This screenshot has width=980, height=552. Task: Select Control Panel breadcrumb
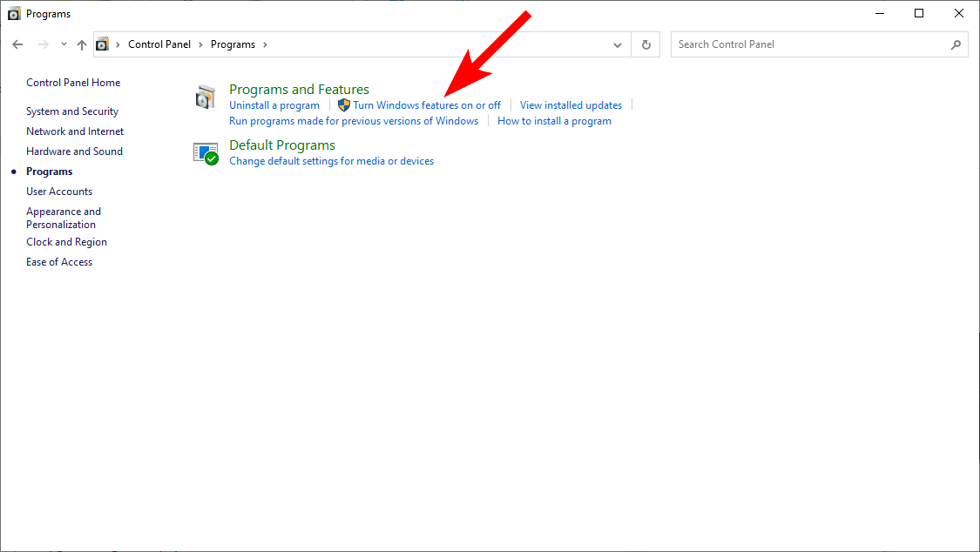pyautogui.click(x=159, y=44)
